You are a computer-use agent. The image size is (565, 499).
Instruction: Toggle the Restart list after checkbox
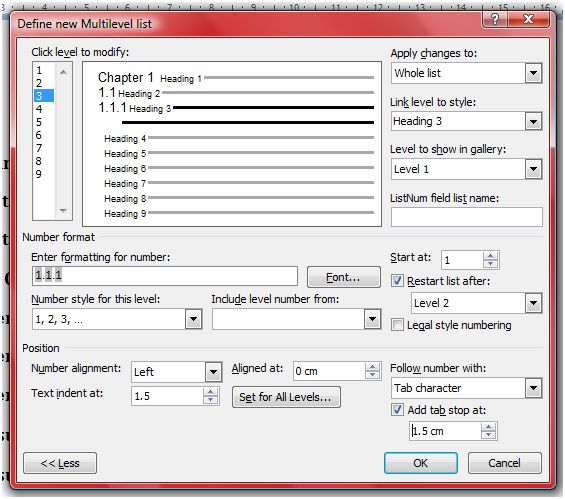point(397,281)
